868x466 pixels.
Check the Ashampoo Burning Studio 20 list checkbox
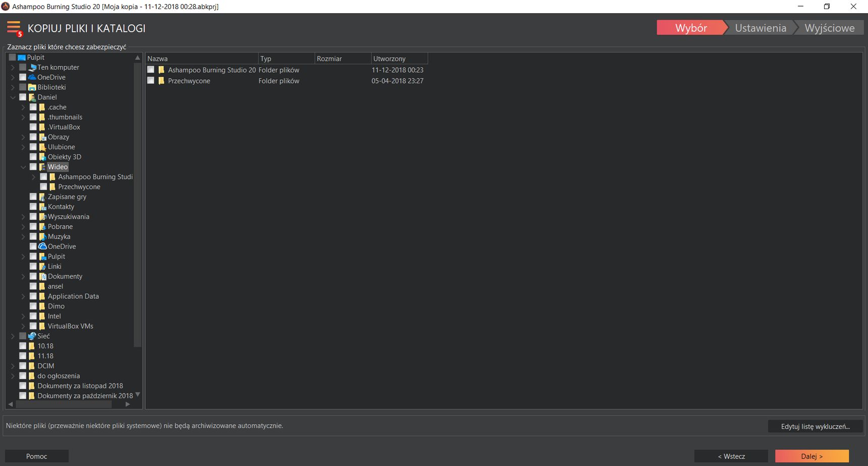click(150, 70)
